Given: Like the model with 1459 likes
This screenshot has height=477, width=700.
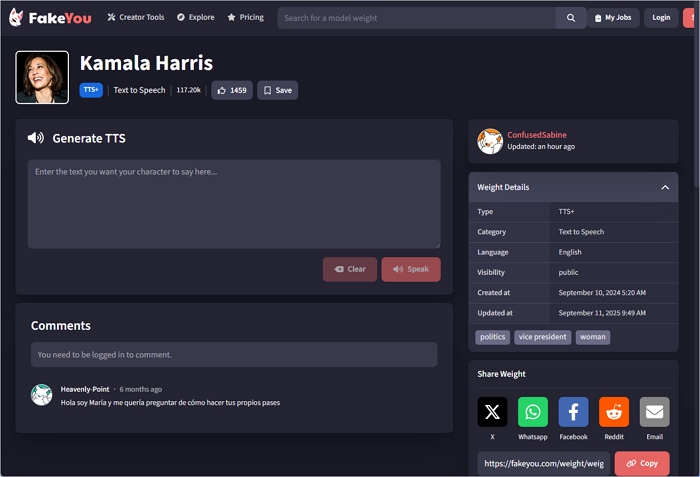Looking at the screenshot, I should pos(232,90).
